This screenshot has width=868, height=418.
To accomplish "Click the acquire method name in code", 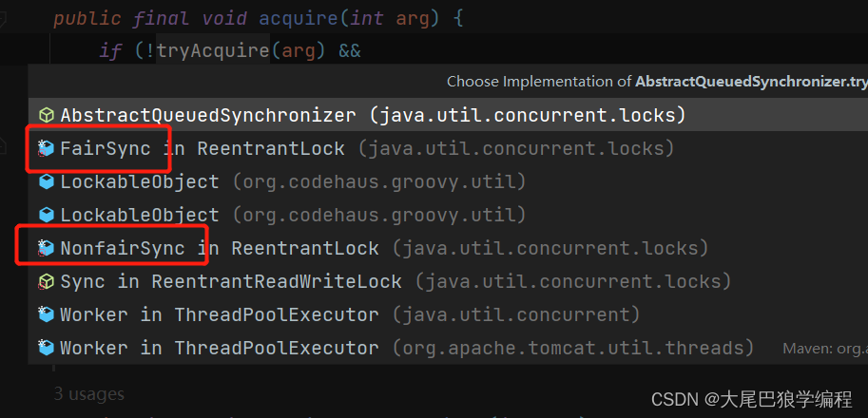I will point(299,19).
